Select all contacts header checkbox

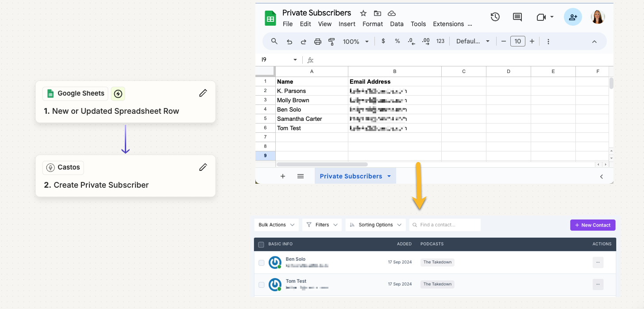(x=261, y=244)
